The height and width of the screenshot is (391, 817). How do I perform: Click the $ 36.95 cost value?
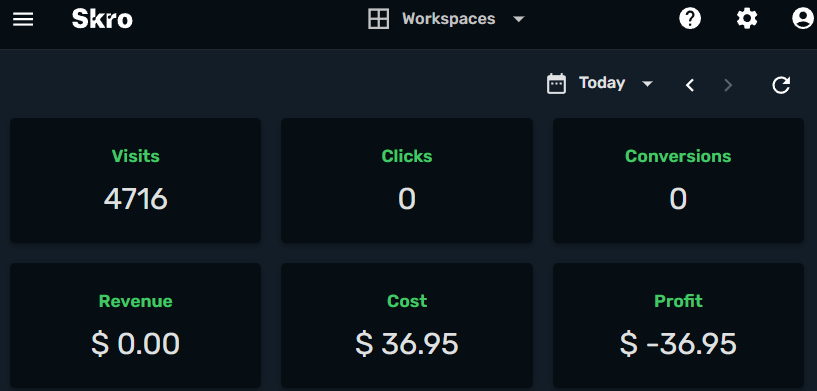[407, 344]
